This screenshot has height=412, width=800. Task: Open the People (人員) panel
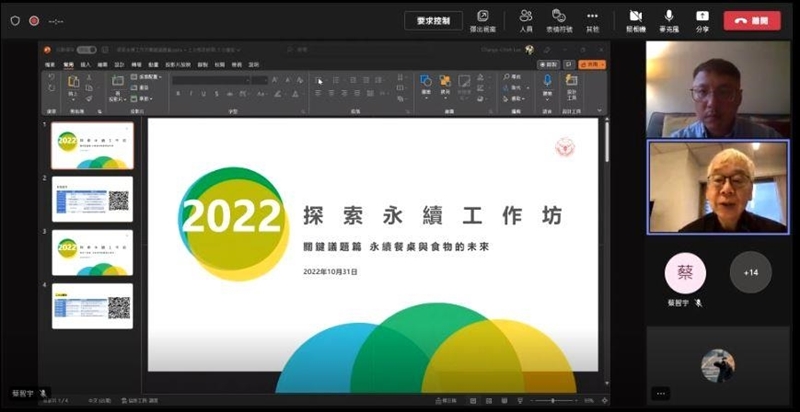[525, 19]
